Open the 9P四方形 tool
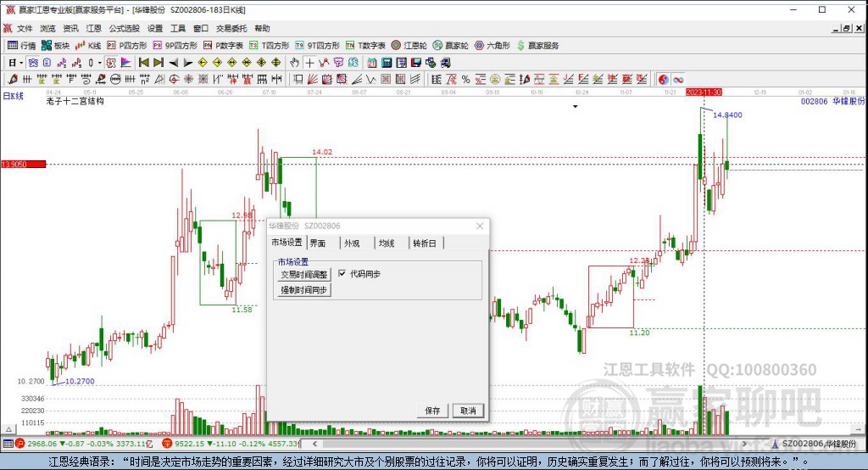This screenshot has width=868, height=470. 175,46
